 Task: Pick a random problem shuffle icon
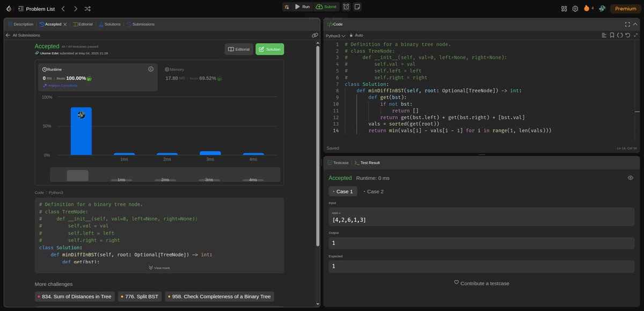88,9
